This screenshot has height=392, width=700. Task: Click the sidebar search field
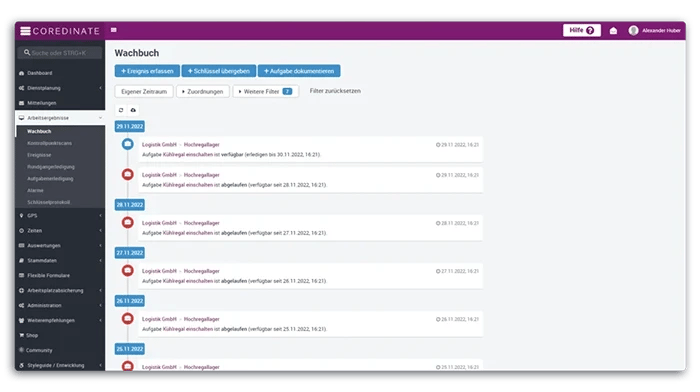pyautogui.click(x=60, y=53)
